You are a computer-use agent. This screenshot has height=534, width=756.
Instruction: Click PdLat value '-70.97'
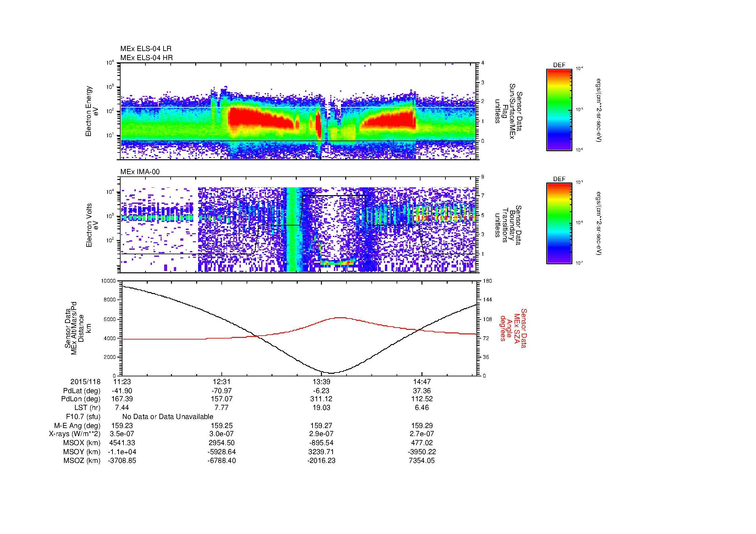point(222,391)
